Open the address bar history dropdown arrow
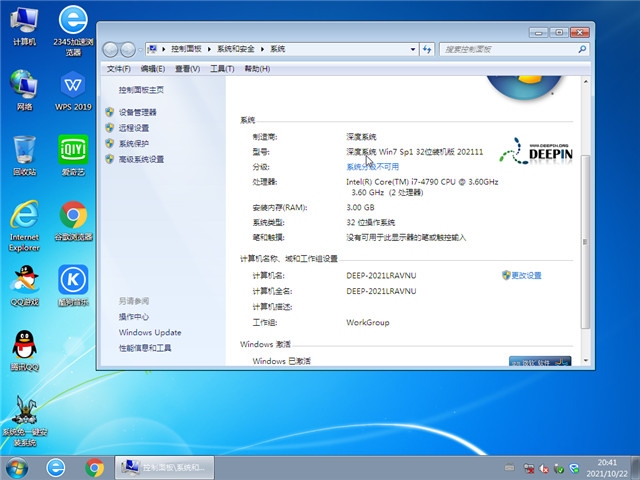 coord(413,49)
